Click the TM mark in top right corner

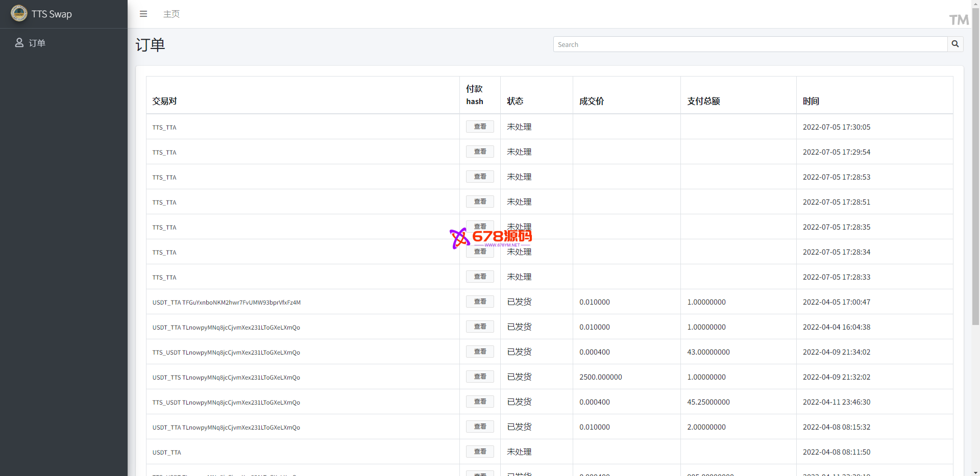959,20
